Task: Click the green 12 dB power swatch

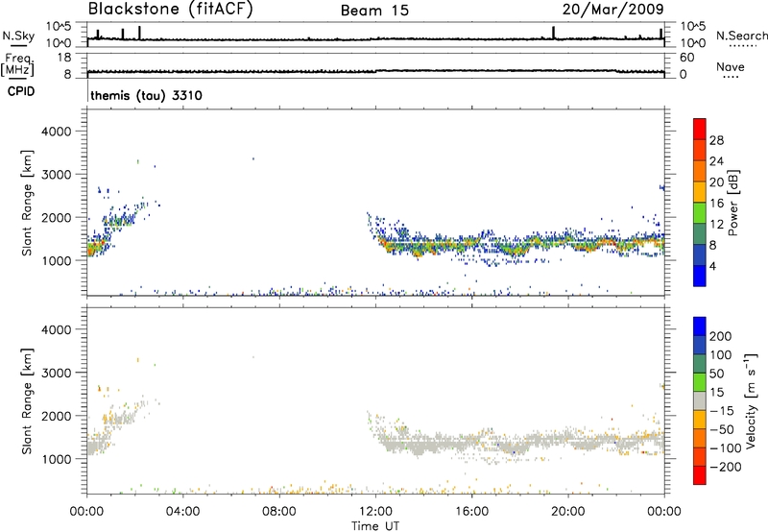Action: click(700, 213)
